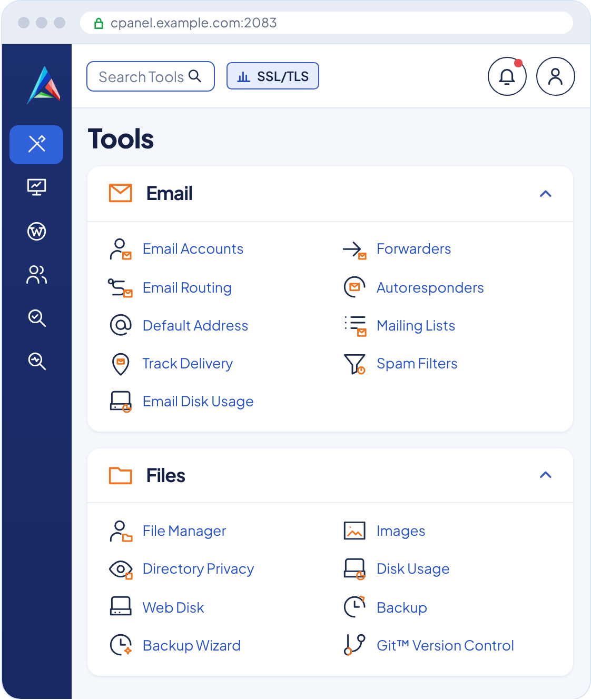This screenshot has height=700, width=591.
Task: Click the Forwarders arrow icon
Action: click(354, 250)
